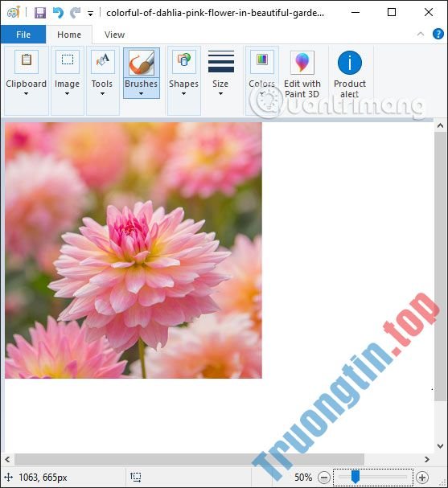
Task: Open Paint Help via the question mark icon
Action: pos(438,34)
